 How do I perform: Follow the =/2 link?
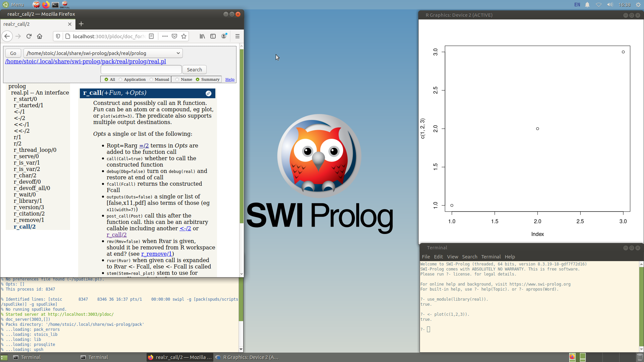coord(144,145)
